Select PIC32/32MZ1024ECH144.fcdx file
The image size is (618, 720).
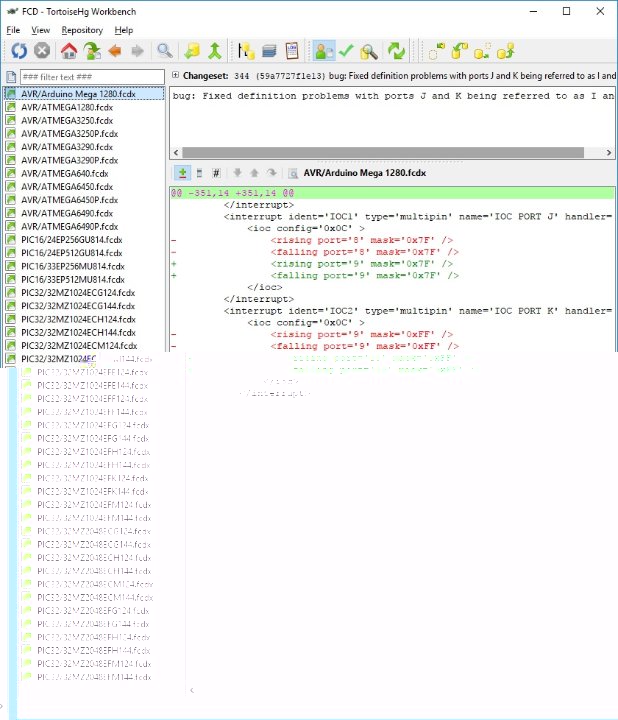pyautogui.click(x=84, y=332)
